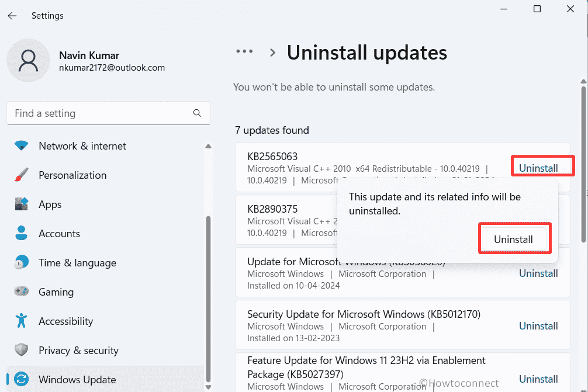The image size is (588, 392).
Task: Uninstall security update KB5012170
Action: pyautogui.click(x=538, y=325)
